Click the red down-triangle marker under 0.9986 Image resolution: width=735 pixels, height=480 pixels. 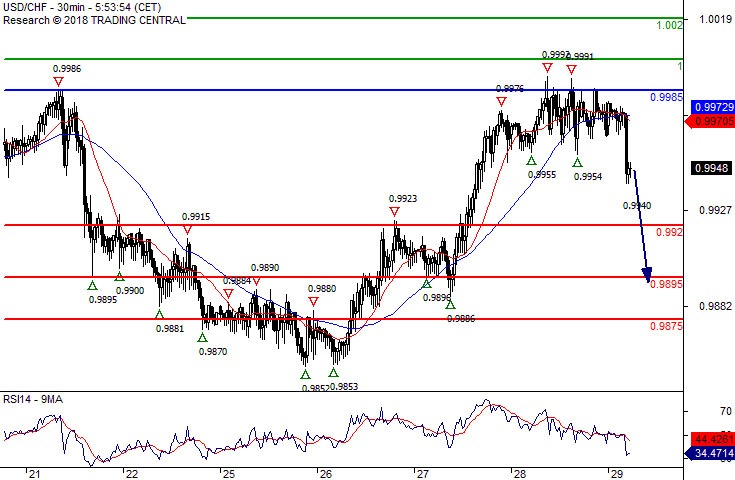[x=58, y=82]
